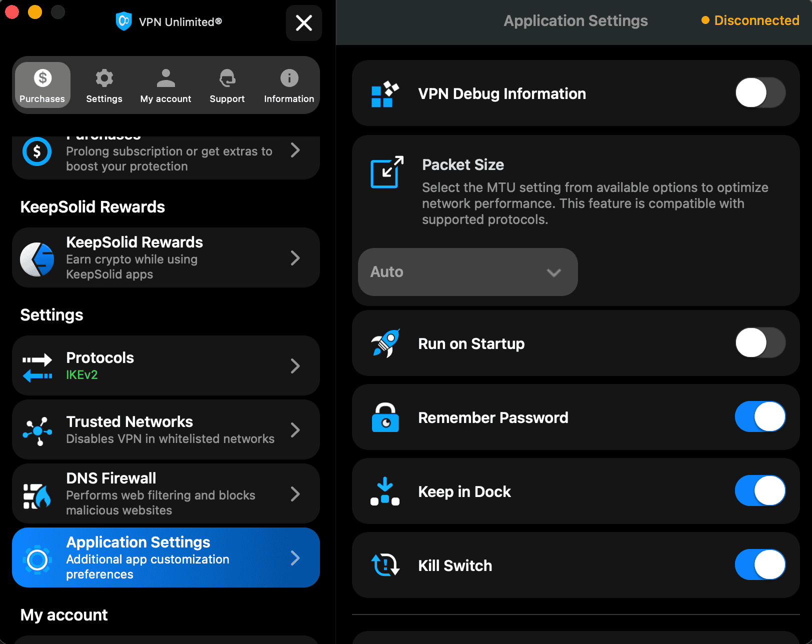Open Protocols via its chevron
Viewport: 812px width, 644px height.
tap(295, 366)
